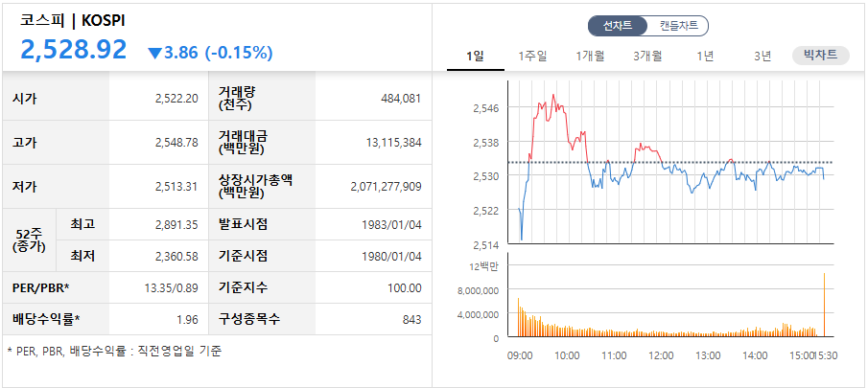The width and height of the screenshot is (868, 388).
Task: Click the 4,000,000 volume axis label
Action: (x=479, y=314)
